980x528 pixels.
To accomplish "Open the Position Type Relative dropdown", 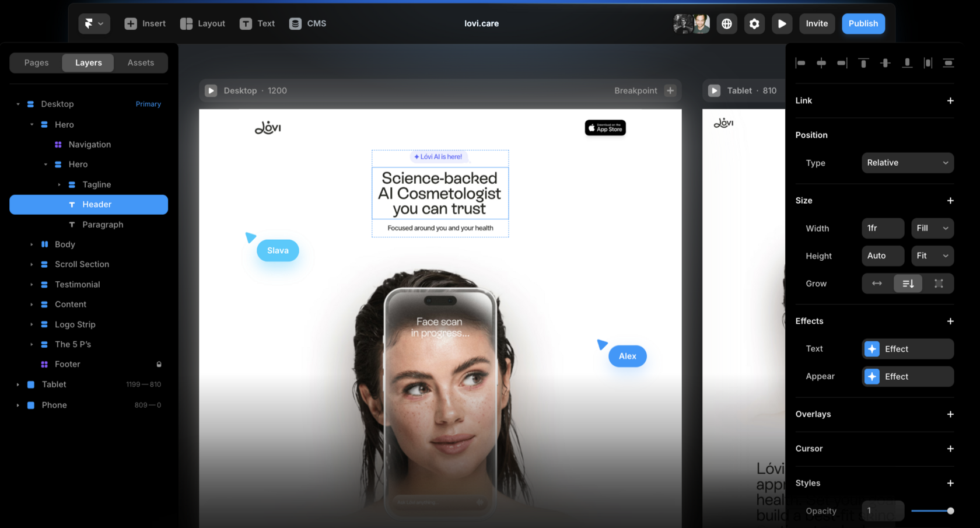I will pyautogui.click(x=907, y=163).
